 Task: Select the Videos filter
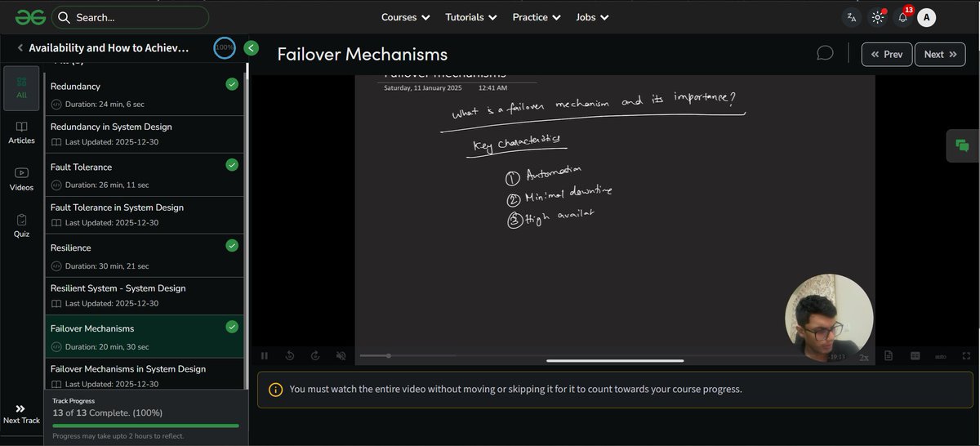tap(21, 180)
